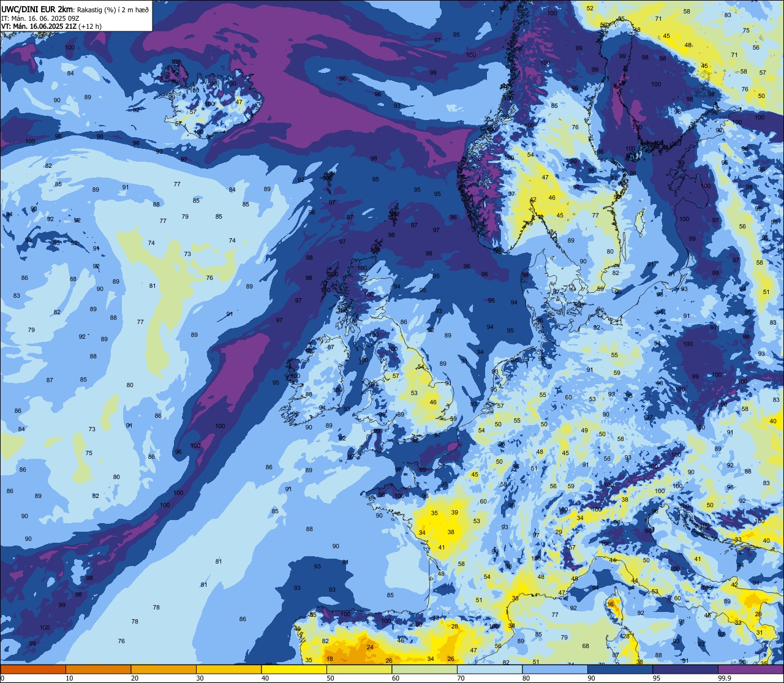This screenshot has width=784, height=683.
Task: Click the '10' label under the legend bar
Action: [x=69, y=678]
